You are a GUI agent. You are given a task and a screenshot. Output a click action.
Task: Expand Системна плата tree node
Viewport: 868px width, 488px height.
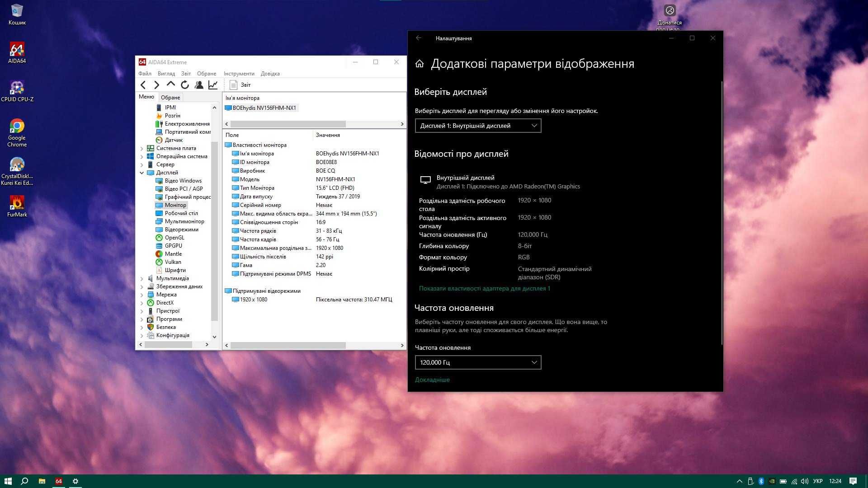pos(142,148)
